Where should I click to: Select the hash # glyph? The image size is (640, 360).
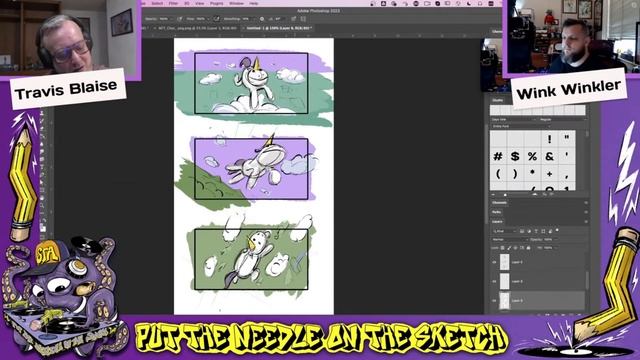pos(498,156)
